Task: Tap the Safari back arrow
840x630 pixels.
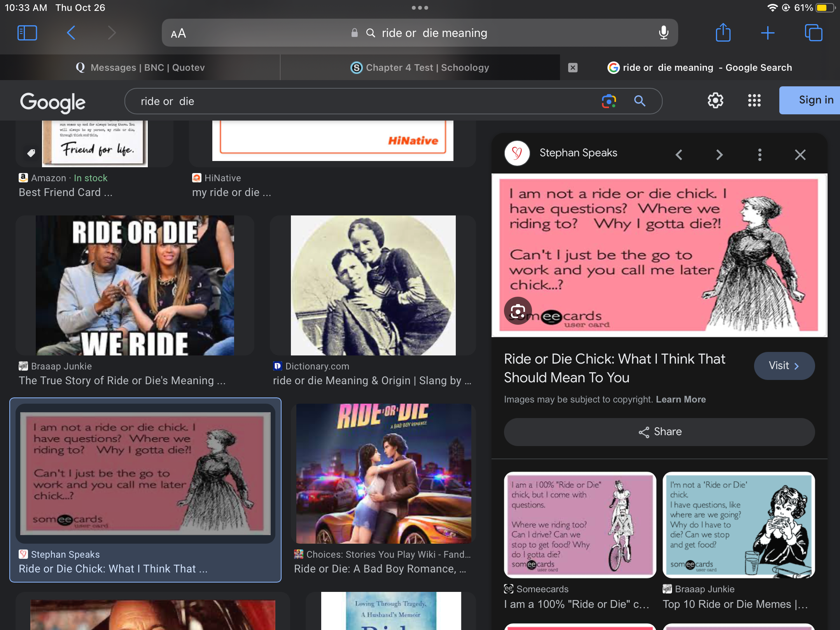Action: (x=71, y=33)
